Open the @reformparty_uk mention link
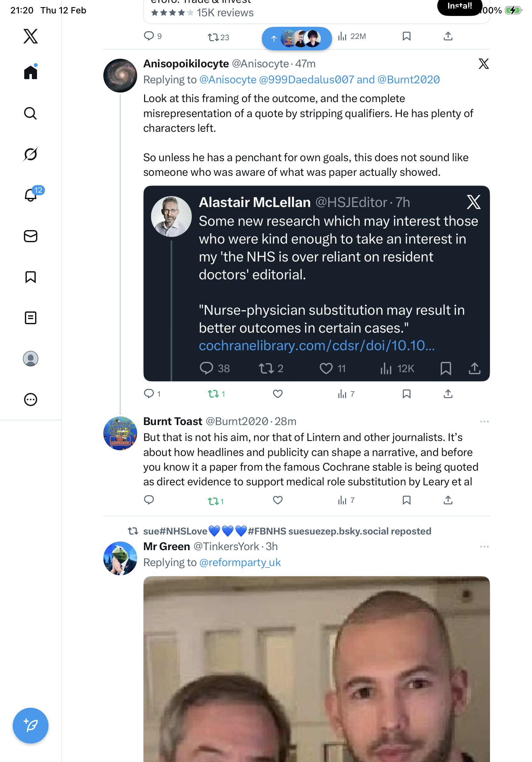The width and height of the screenshot is (532, 762). (240, 562)
